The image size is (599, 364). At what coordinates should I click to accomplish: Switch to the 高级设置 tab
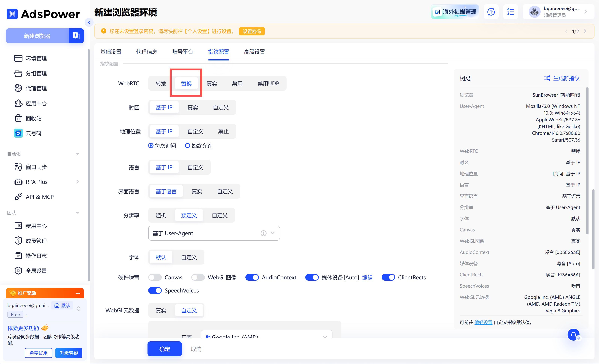pos(254,52)
